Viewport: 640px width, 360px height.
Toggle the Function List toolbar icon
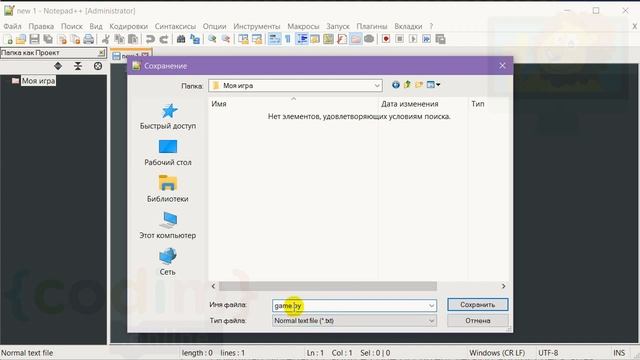(x=342, y=39)
